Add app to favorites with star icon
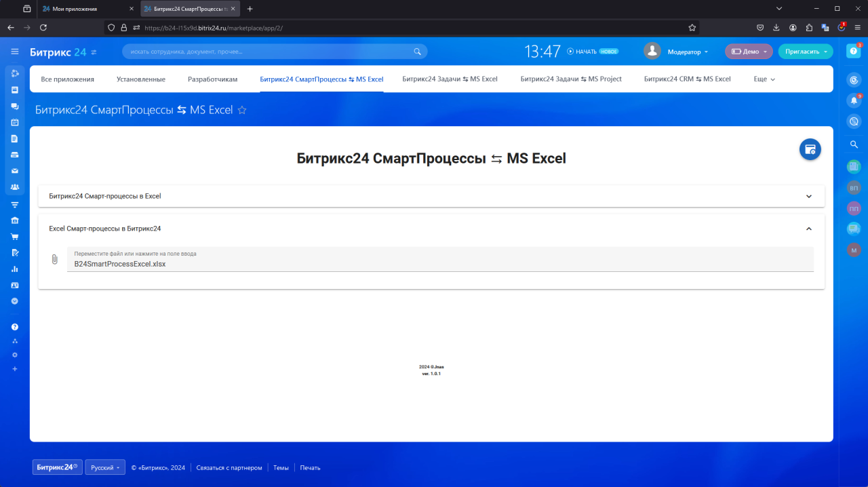The image size is (868, 487). tap(242, 110)
